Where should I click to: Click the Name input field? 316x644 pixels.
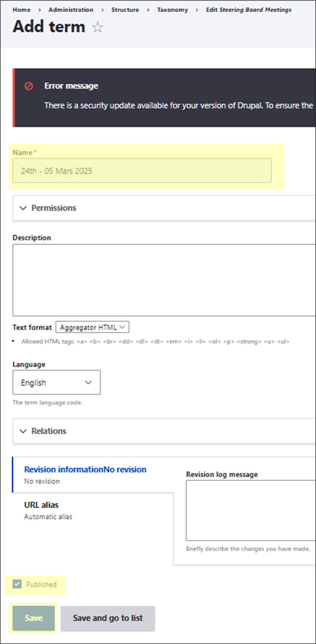[142, 171]
